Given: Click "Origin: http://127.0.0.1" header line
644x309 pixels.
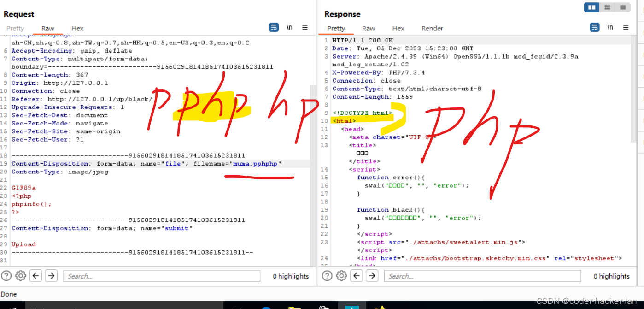Looking at the screenshot, I should point(60,83).
